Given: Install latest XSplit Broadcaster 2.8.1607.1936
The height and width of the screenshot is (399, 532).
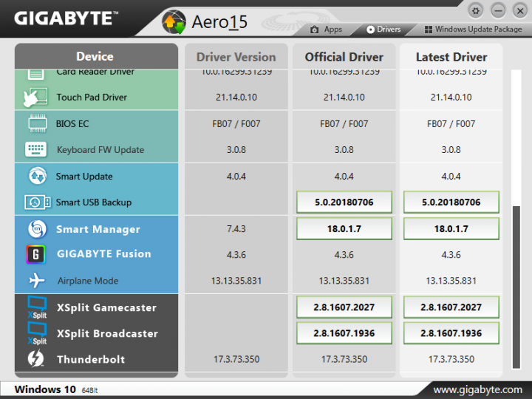Looking at the screenshot, I should pyautogui.click(x=451, y=333).
